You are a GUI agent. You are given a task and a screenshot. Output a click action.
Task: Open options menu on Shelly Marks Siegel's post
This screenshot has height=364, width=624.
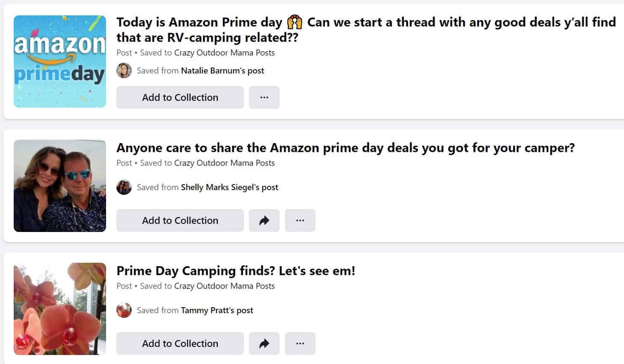(x=300, y=220)
